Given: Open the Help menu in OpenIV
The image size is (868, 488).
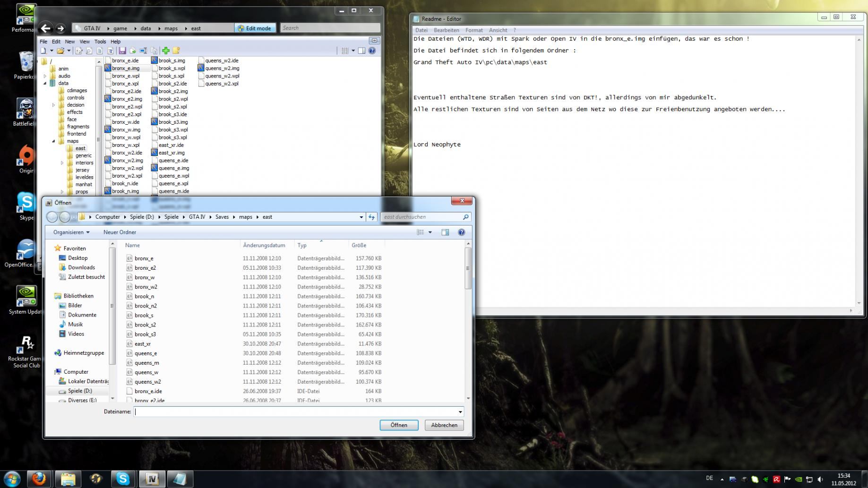Looking at the screenshot, I should [115, 42].
